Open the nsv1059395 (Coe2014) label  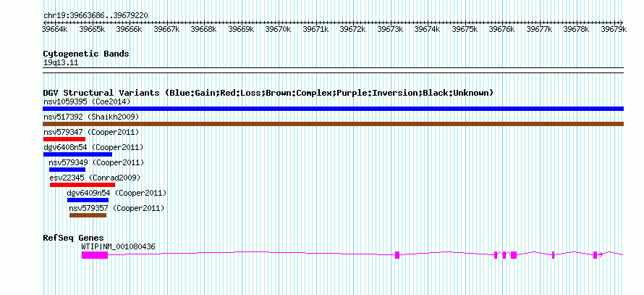coord(87,101)
